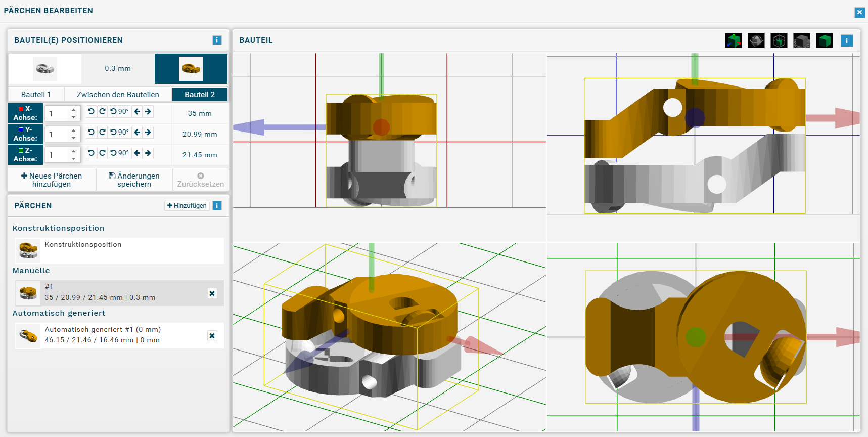Viewport: 868px width, 437px height.
Task: Select 'Zwischen den Bauteilen' tab
Action: [118, 95]
